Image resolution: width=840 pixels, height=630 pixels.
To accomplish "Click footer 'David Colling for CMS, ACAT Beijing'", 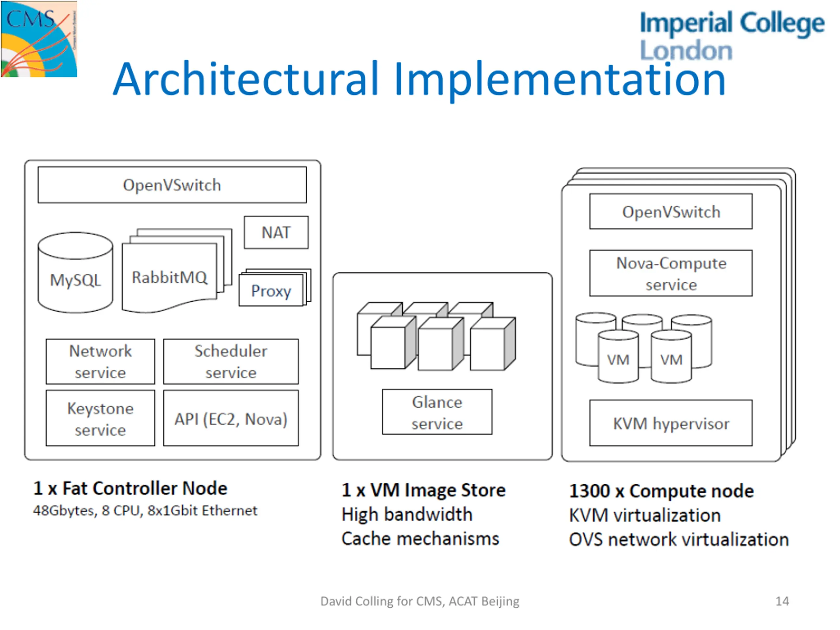I will pyautogui.click(x=420, y=601).
